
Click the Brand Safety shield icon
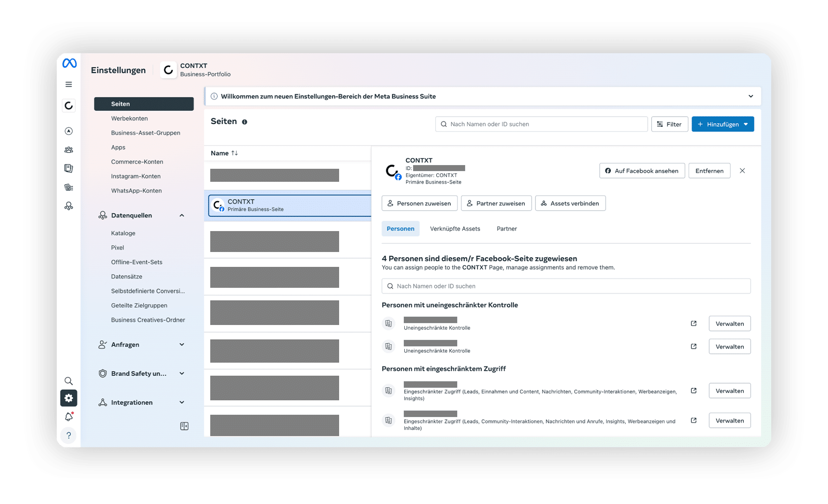(103, 373)
